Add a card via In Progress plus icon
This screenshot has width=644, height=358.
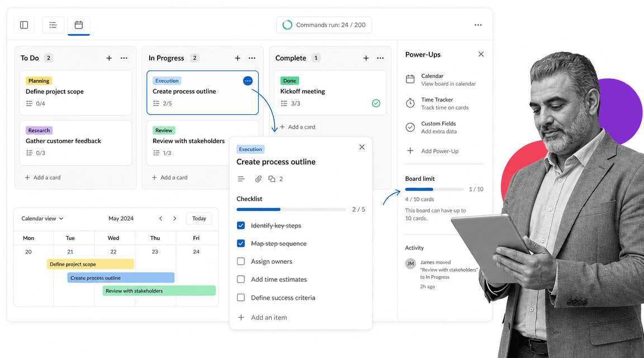click(238, 58)
